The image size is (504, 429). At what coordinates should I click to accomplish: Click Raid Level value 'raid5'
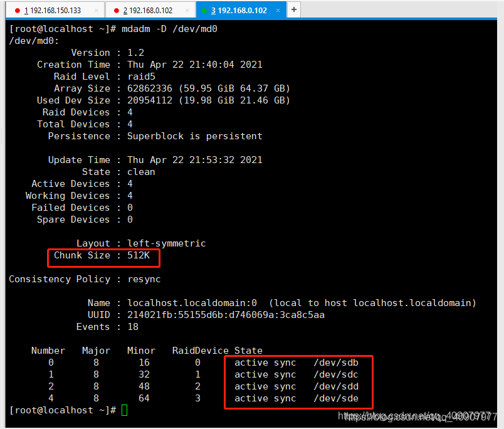[x=142, y=77]
